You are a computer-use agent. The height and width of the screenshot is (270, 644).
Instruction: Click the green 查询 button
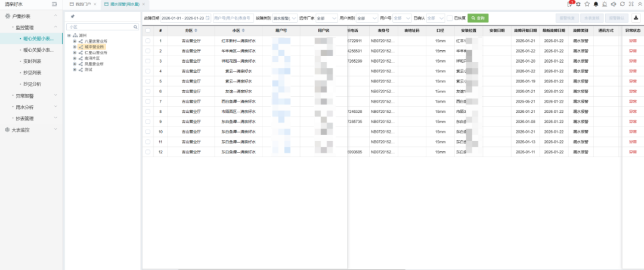pyautogui.click(x=478, y=19)
